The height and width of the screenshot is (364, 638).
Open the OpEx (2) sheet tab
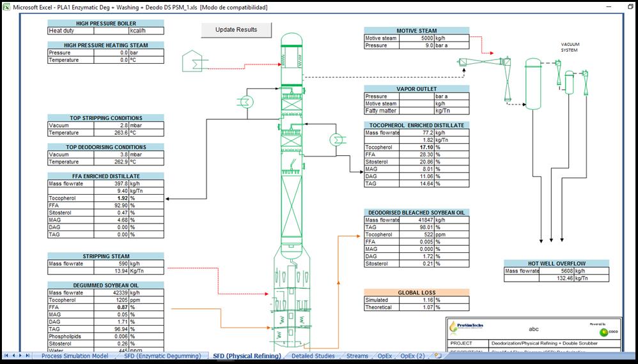tap(412, 356)
